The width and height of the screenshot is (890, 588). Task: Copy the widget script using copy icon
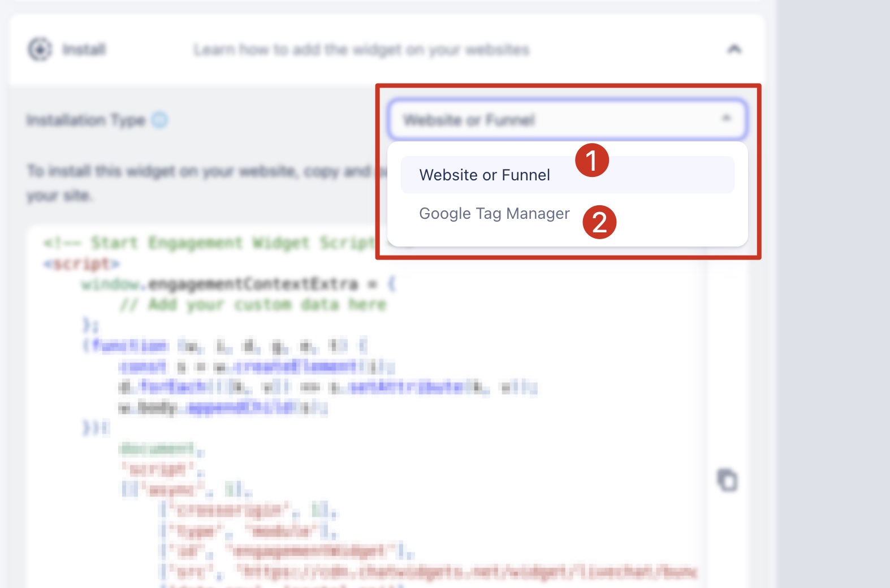pos(728,481)
